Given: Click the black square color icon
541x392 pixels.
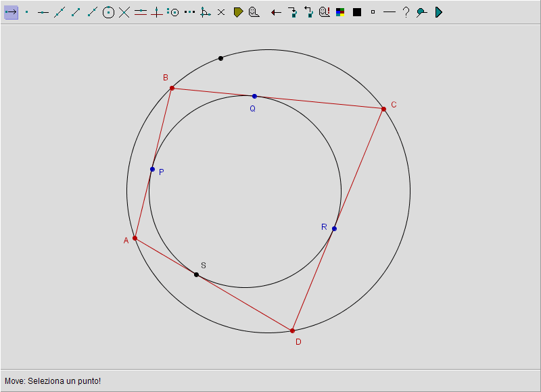Looking at the screenshot, I should tap(356, 12).
